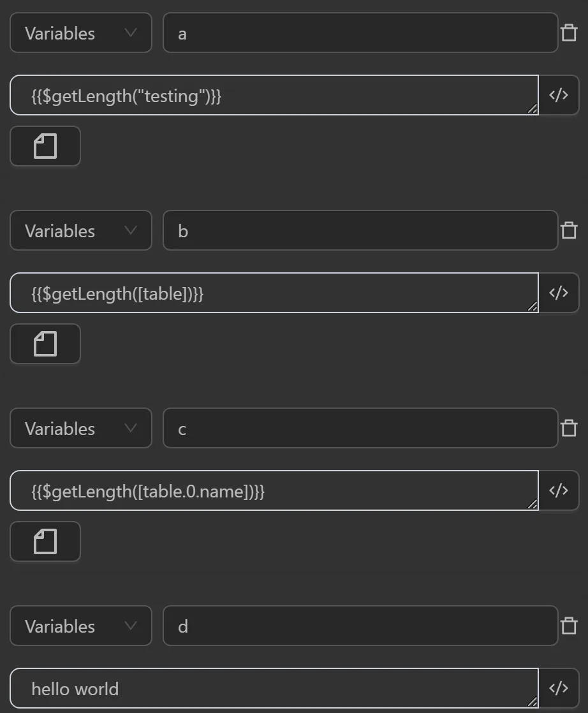The width and height of the screenshot is (588, 713).
Task: Click the variable name field containing a
Action: 360,33
